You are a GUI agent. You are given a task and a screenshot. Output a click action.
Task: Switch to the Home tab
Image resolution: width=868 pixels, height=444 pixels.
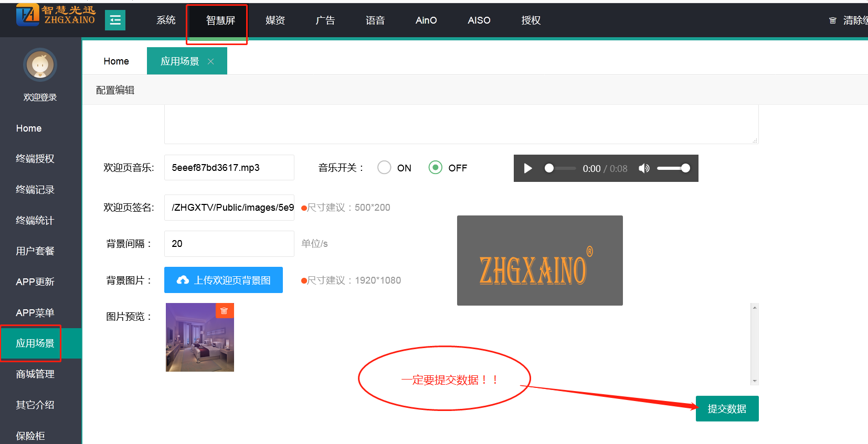(116, 61)
